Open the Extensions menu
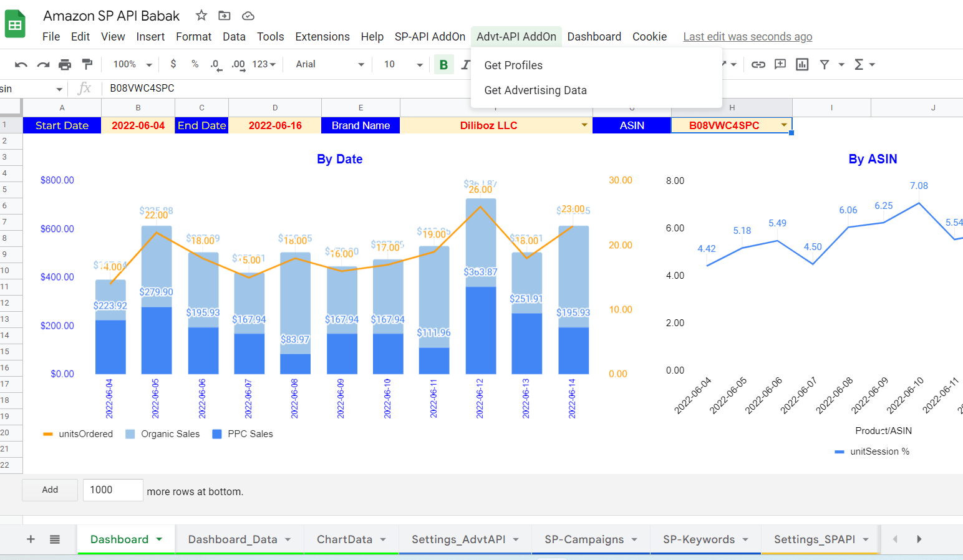Viewport: 963px width, 560px height. tap(322, 37)
